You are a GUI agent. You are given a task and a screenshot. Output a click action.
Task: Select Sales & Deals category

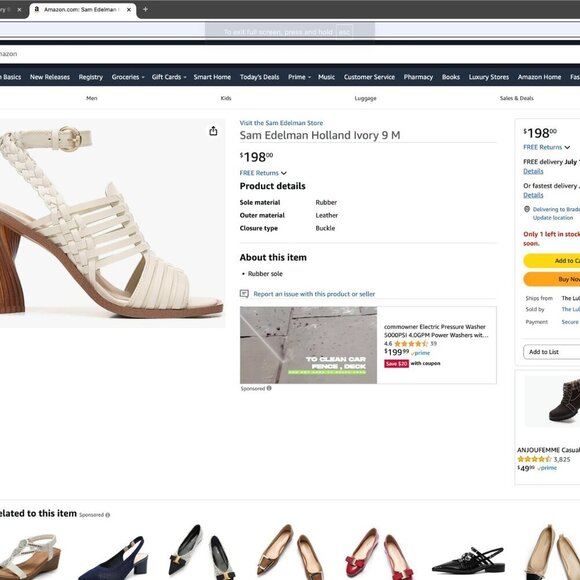coord(516,98)
